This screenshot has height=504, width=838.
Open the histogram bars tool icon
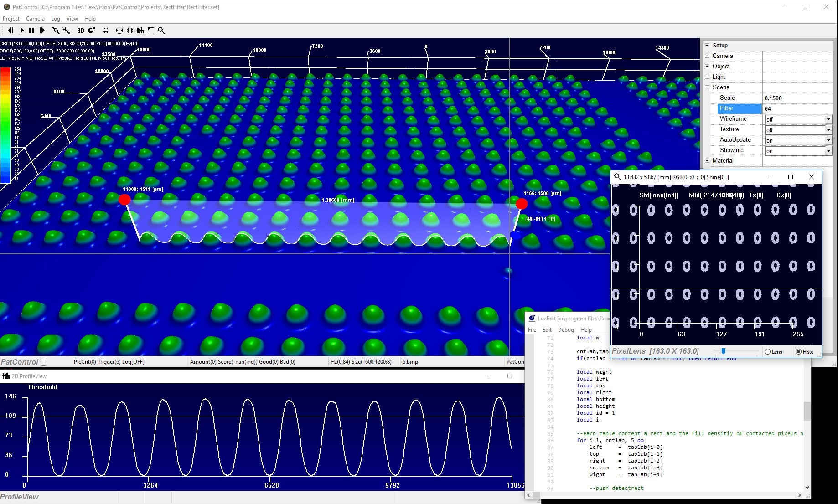pyautogui.click(x=140, y=31)
